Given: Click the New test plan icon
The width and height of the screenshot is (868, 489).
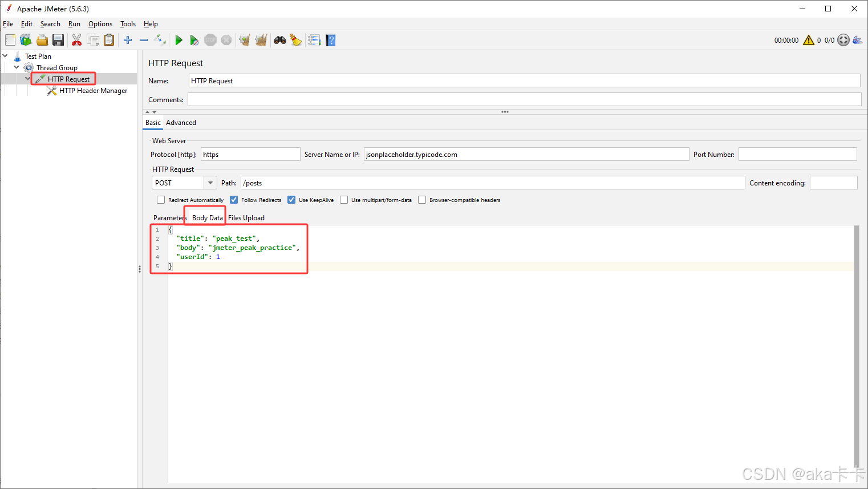Looking at the screenshot, I should (x=10, y=40).
